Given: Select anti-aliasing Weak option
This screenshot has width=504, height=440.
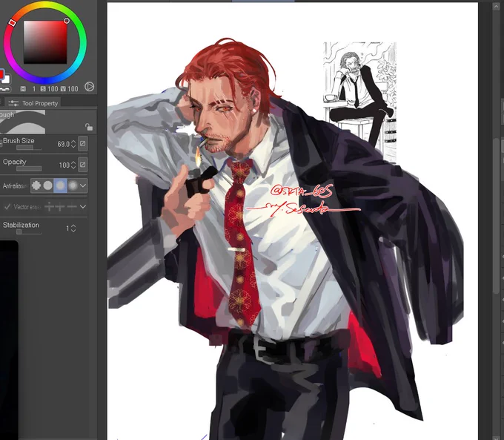Looking at the screenshot, I should click(x=48, y=185).
